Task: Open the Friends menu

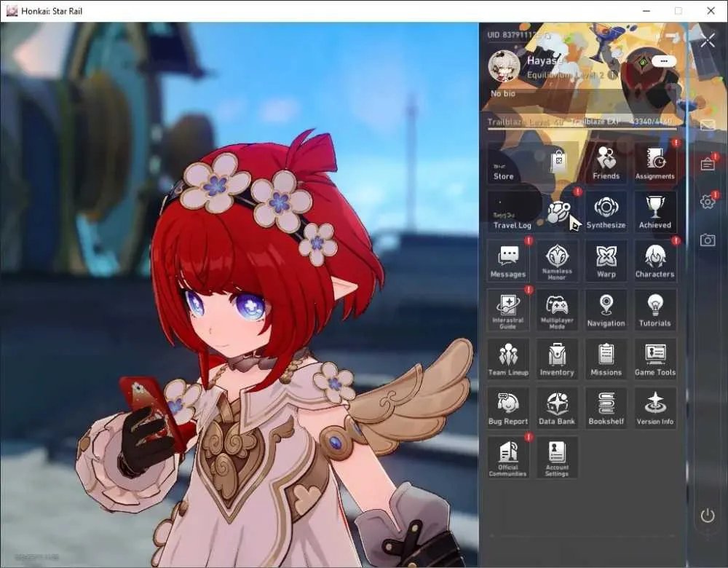Action: (606, 163)
